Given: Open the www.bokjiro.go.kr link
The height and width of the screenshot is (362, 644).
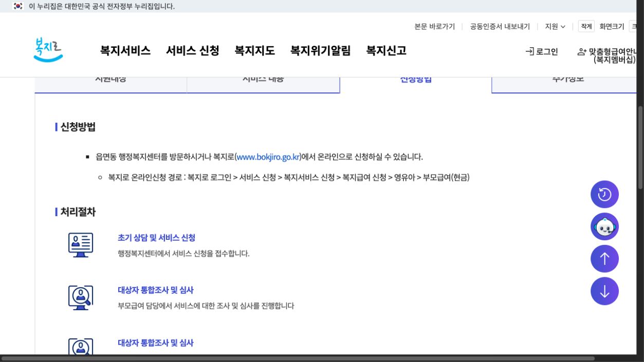Looking at the screenshot, I should (x=268, y=157).
